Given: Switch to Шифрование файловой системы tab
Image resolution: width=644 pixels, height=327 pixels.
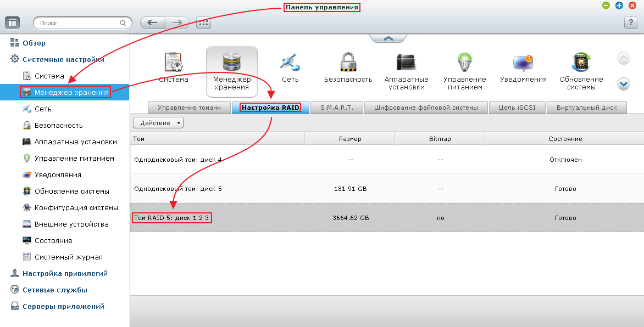Looking at the screenshot, I should click(x=426, y=108).
